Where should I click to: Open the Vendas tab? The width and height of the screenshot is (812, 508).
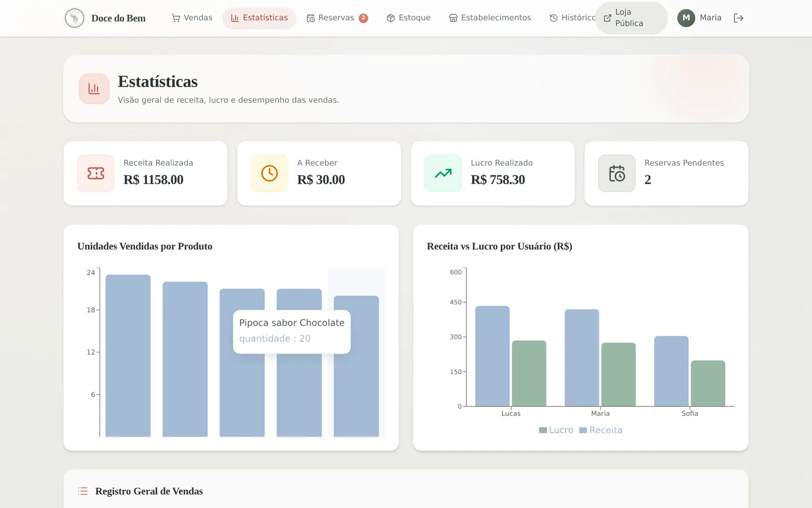click(192, 18)
